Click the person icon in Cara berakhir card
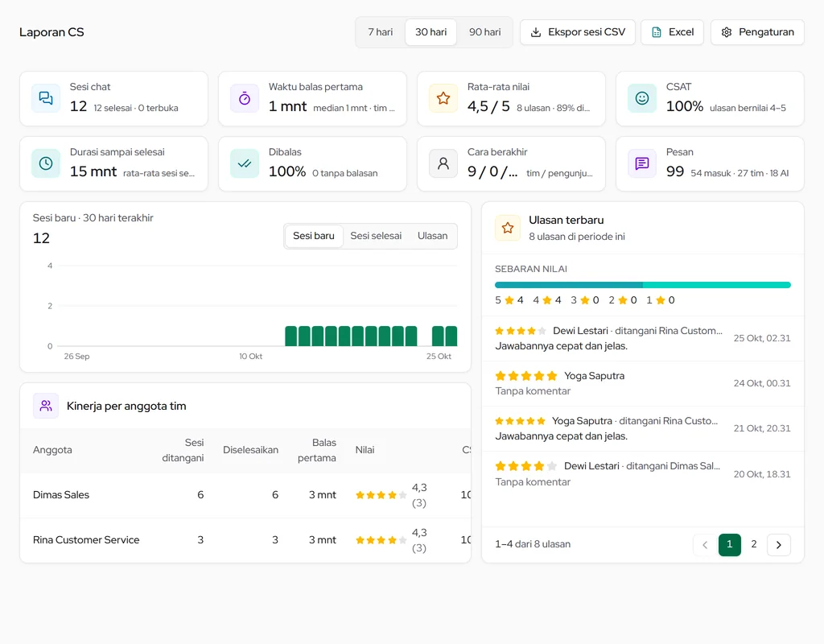This screenshot has width=824, height=644. (x=443, y=163)
